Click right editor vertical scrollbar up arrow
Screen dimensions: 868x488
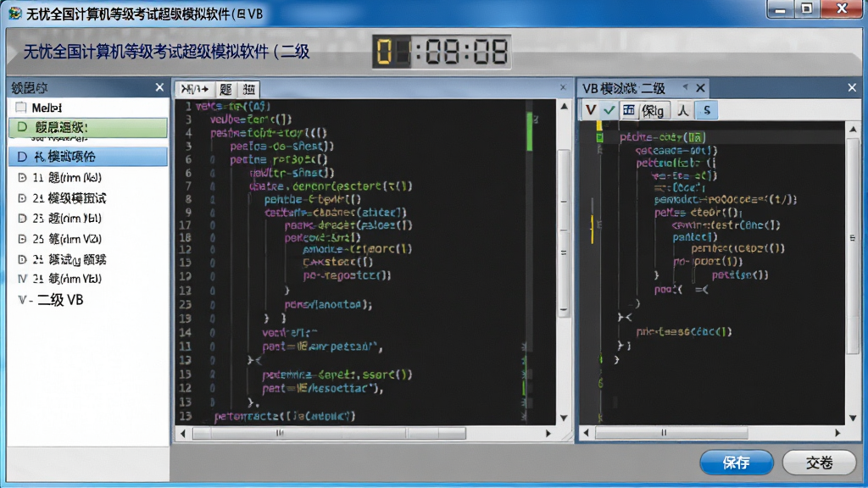point(853,129)
